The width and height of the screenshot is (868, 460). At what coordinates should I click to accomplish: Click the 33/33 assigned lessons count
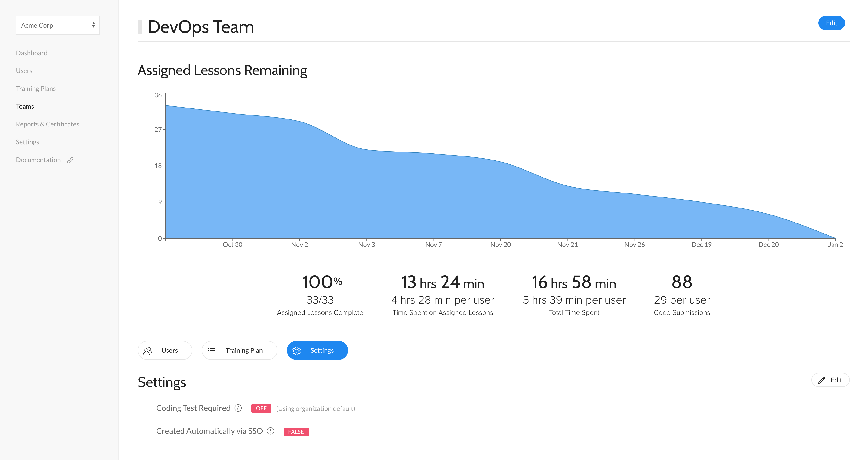click(x=320, y=300)
